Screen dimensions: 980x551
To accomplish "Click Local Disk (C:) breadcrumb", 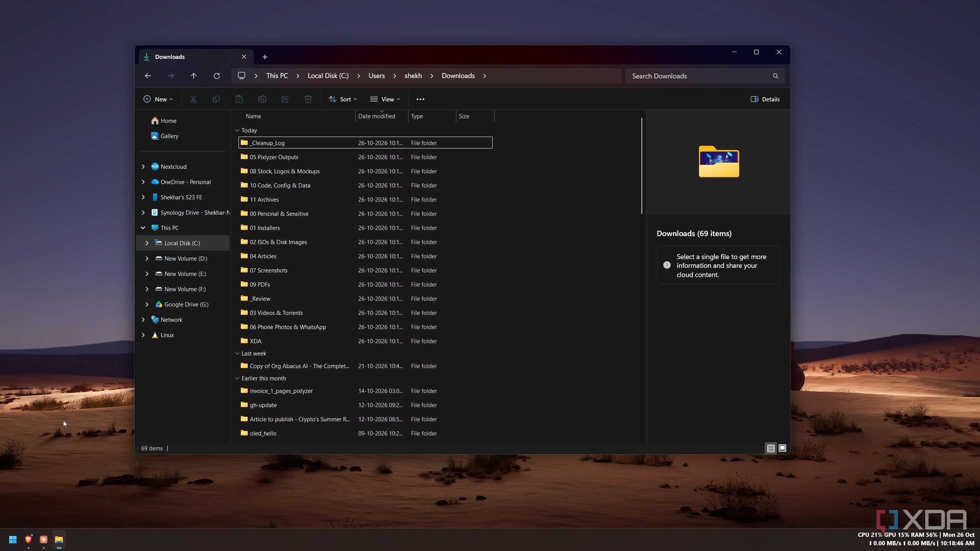I will [328, 76].
